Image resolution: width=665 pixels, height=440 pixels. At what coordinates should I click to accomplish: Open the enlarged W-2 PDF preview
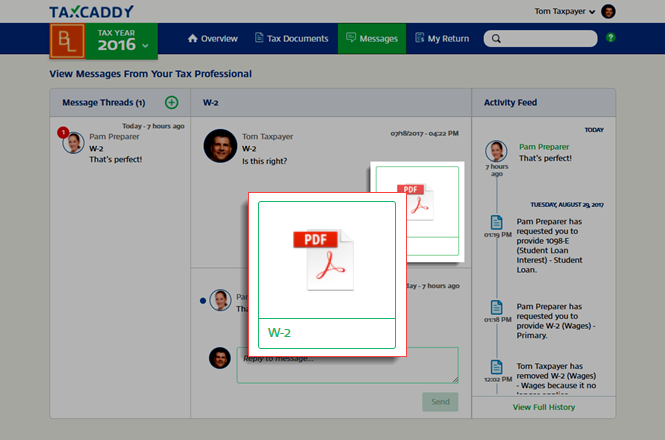[x=327, y=275]
